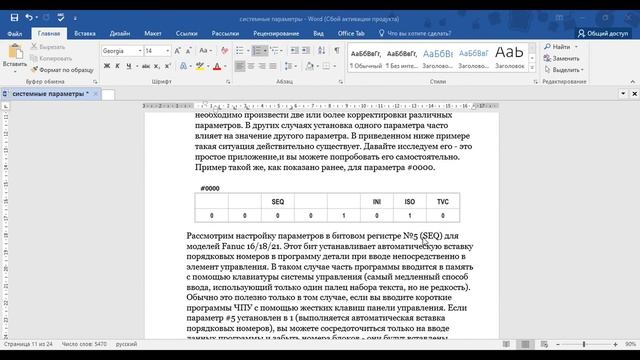
Task: Sort paragraphs with the A-Z sort icon
Action: click(322, 51)
